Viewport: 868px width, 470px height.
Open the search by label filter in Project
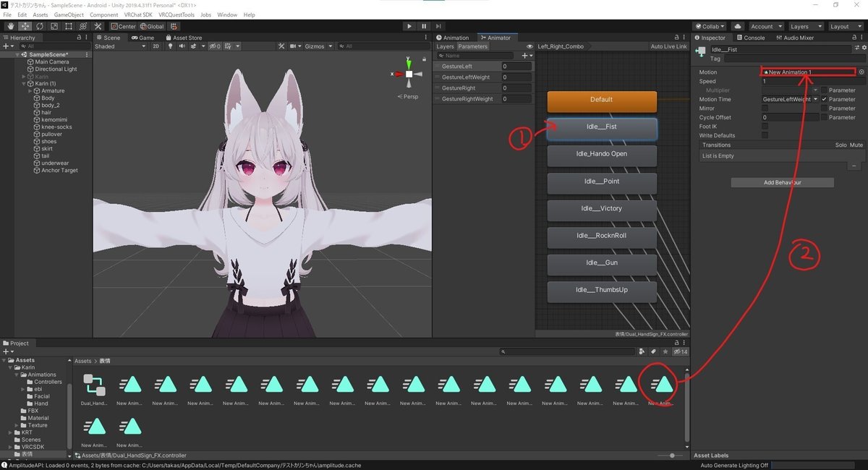click(653, 351)
